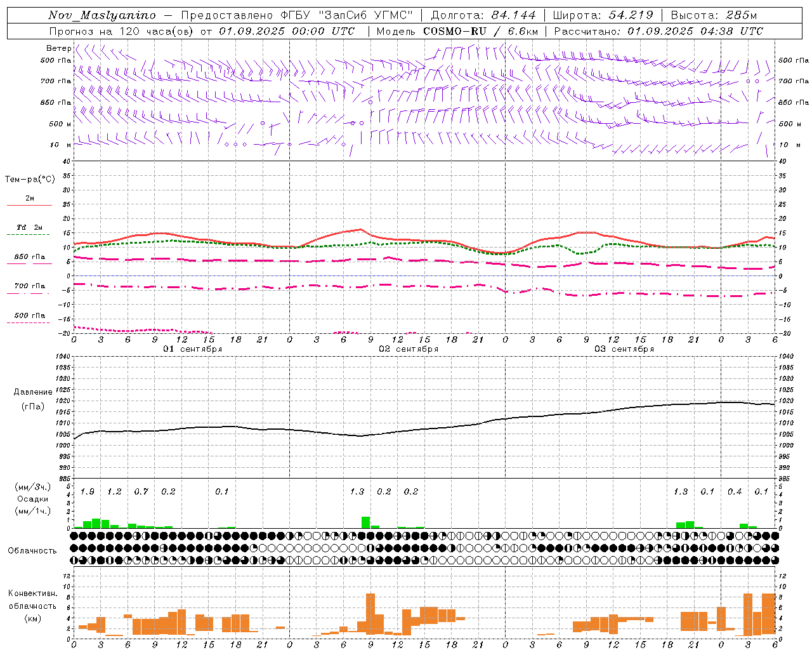812x650 pixels.
Task: Click the Широта: 54.219 value
Action: (x=604, y=15)
